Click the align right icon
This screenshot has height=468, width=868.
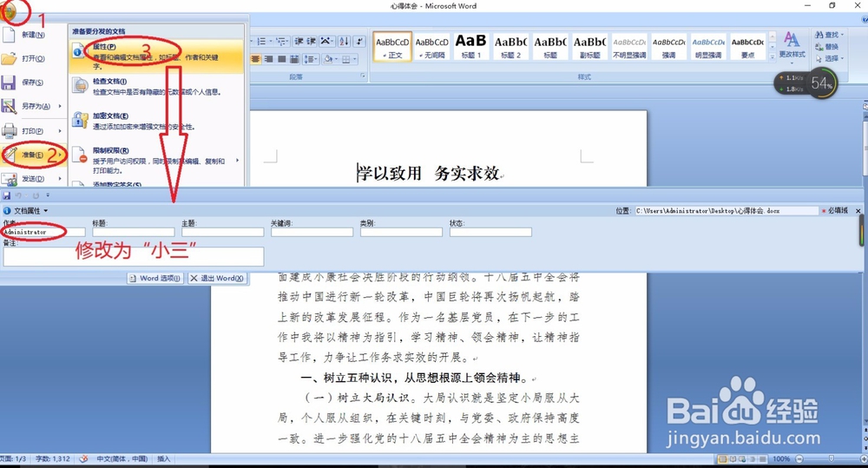268,59
